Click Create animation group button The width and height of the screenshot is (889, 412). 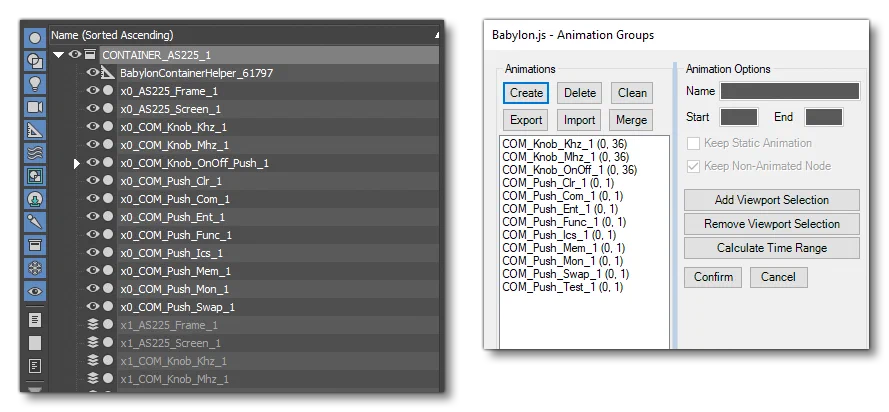(526, 93)
